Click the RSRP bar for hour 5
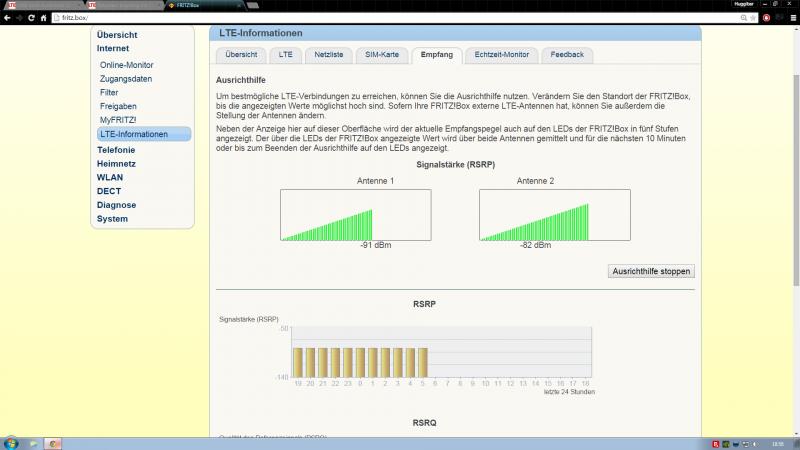Image resolution: width=800 pixels, height=450 pixels. click(x=423, y=363)
